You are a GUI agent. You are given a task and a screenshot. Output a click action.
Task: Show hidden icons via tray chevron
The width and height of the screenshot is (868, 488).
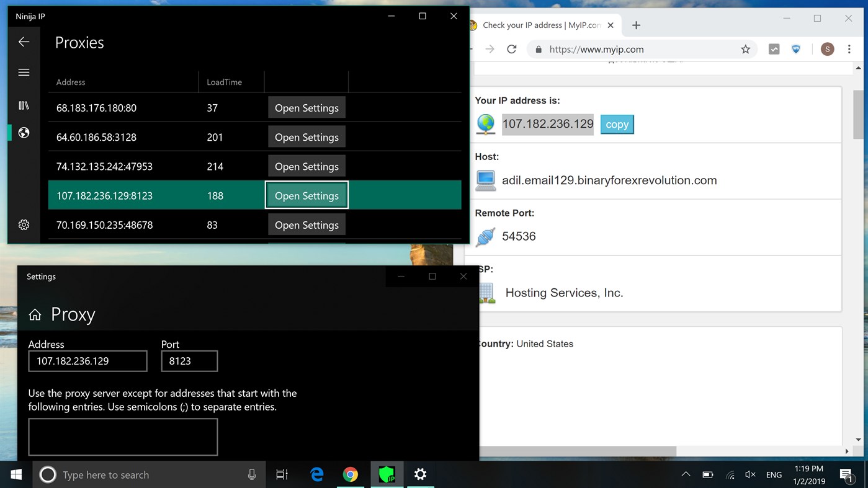[x=686, y=474]
